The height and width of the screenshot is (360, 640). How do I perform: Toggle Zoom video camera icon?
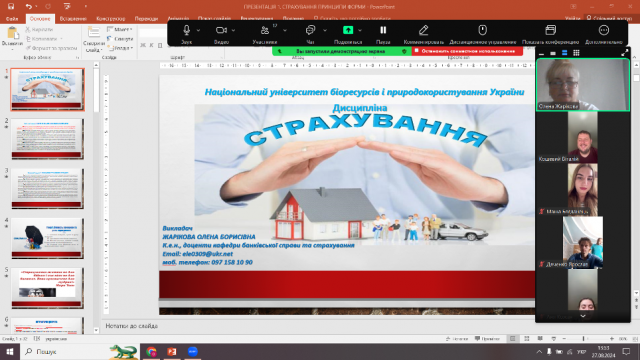[221, 30]
